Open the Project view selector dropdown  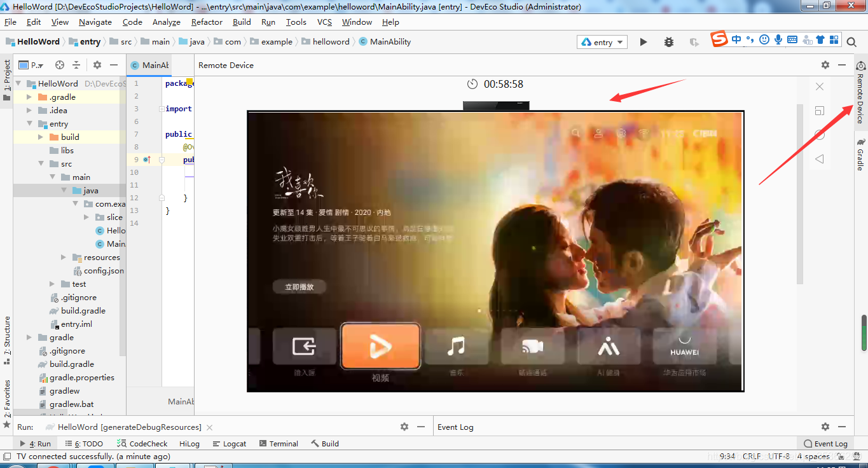[x=31, y=65]
